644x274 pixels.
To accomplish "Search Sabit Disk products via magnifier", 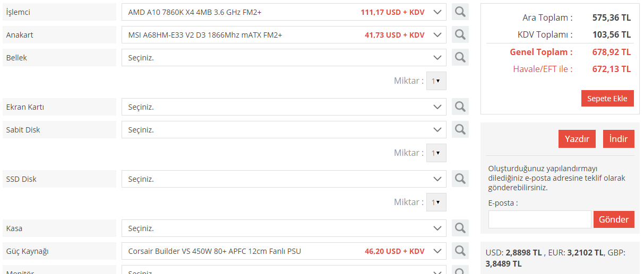I will (460, 129).
